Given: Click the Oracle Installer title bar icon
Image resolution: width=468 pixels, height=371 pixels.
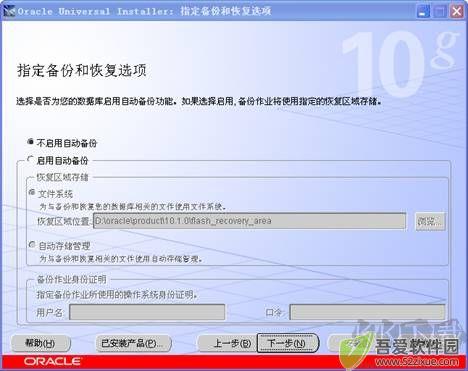Looking at the screenshot, I should [9, 11].
